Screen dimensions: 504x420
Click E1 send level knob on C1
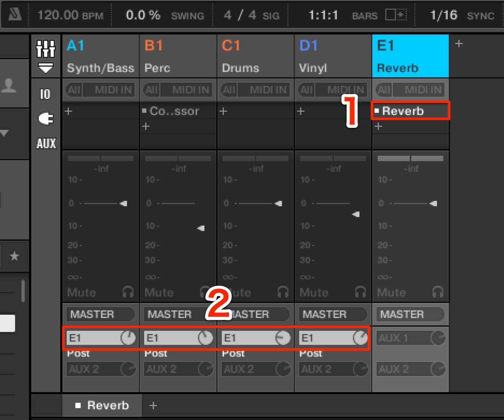point(283,338)
